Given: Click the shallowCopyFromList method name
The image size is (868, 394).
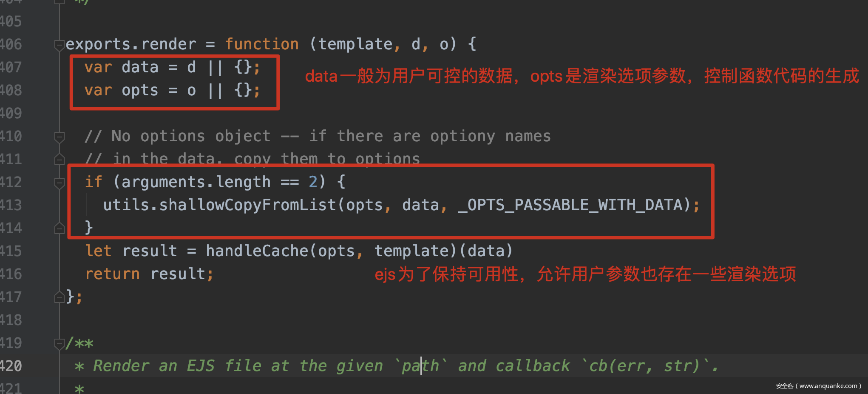Looking at the screenshot, I should pyautogui.click(x=247, y=205).
